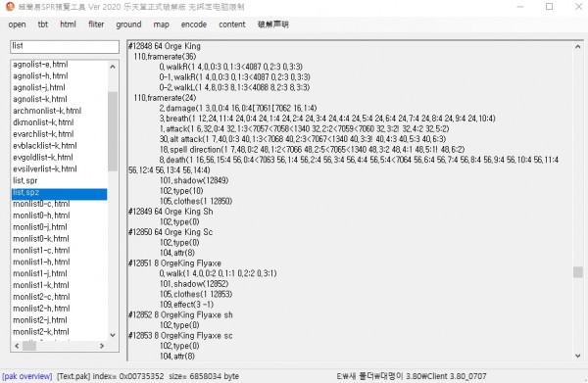
Task: Select evsilverlist-k.html in file list
Action: [x=45, y=169]
